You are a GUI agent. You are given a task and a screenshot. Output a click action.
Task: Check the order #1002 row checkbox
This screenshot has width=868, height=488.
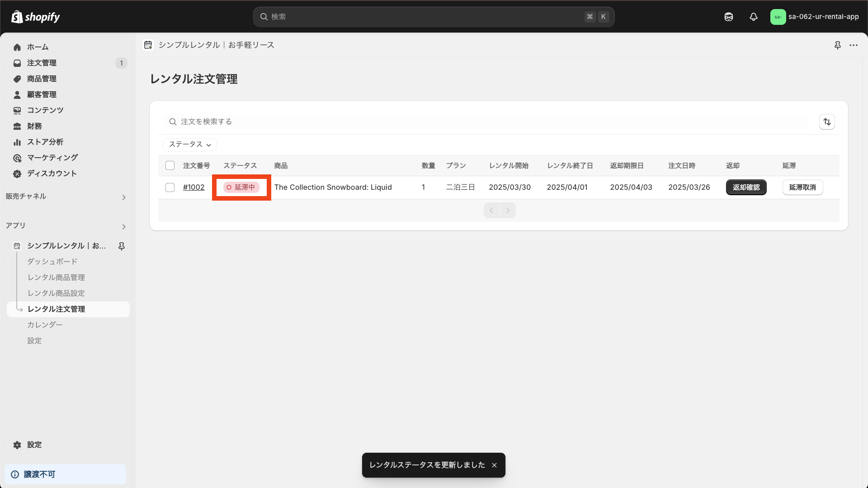tap(170, 187)
